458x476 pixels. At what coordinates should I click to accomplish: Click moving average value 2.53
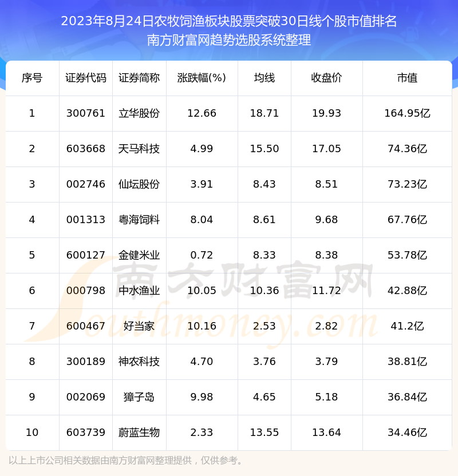point(264,326)
